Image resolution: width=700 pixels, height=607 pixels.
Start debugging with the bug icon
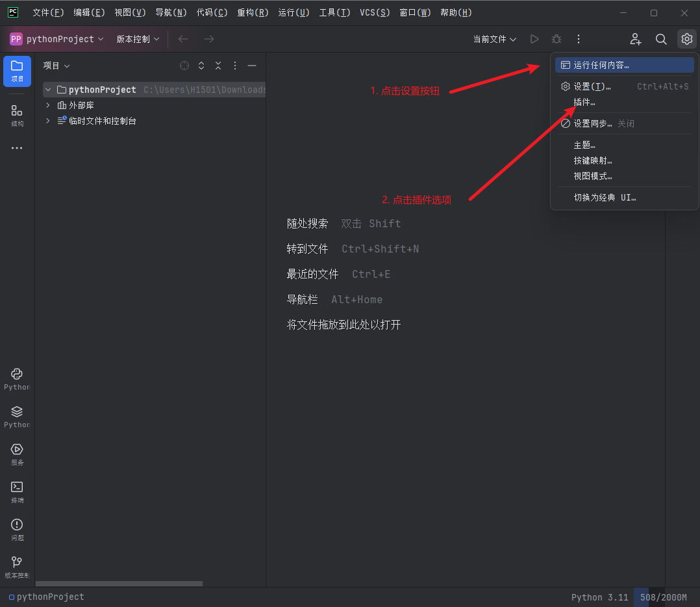[556, 39]
